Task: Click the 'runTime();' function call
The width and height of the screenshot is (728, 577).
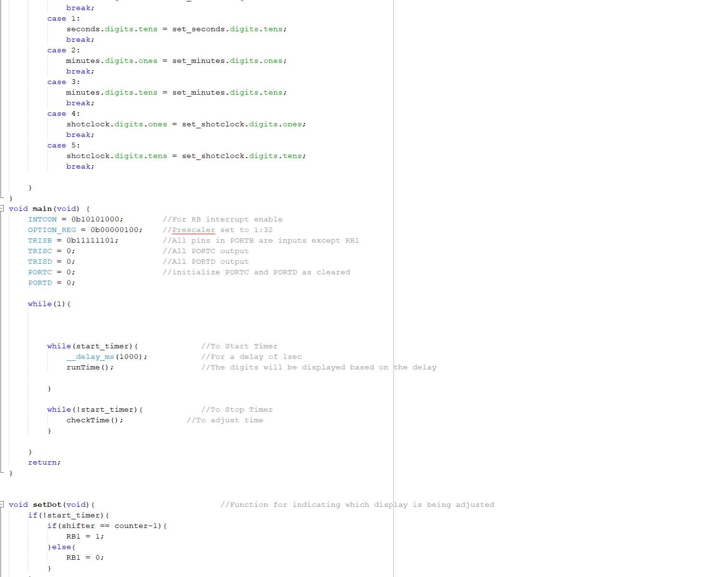Action: 90,368
